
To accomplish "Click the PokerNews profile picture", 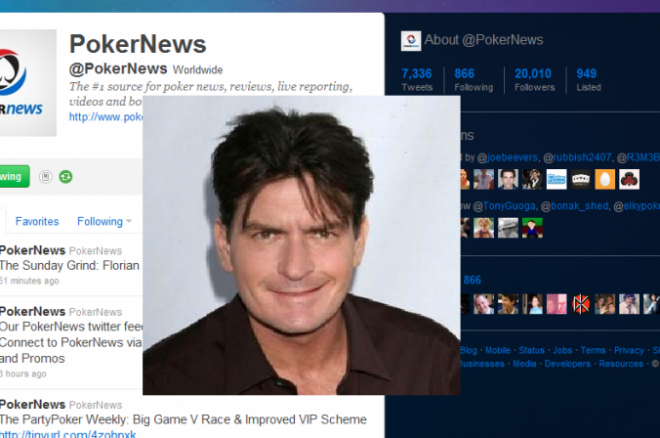I will [x=28, y=82].
